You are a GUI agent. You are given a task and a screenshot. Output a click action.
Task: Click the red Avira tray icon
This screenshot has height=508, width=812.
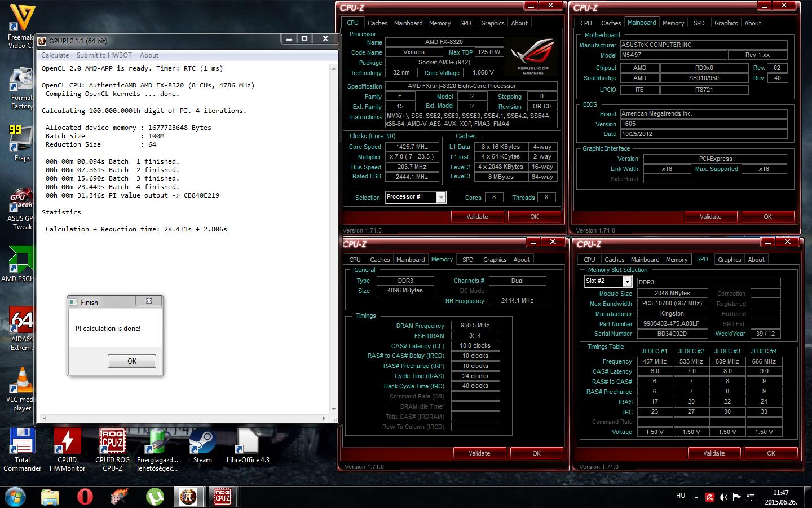[x=710, y=497]
